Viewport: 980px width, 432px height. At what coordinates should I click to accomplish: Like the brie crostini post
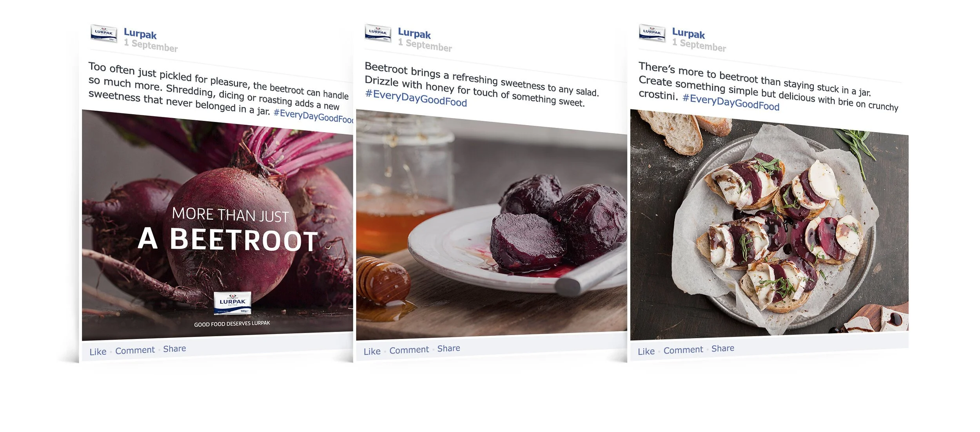[646, 351]
